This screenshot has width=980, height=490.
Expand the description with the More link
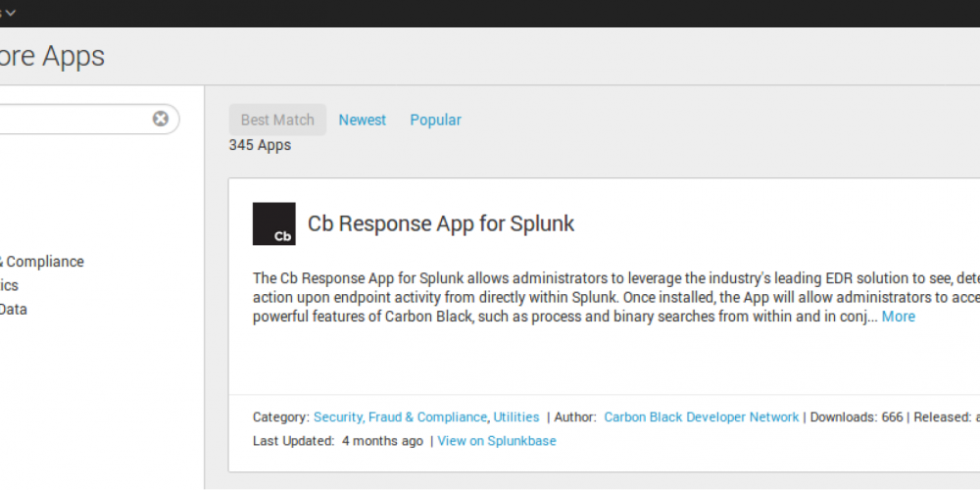(x=898, y=317)
